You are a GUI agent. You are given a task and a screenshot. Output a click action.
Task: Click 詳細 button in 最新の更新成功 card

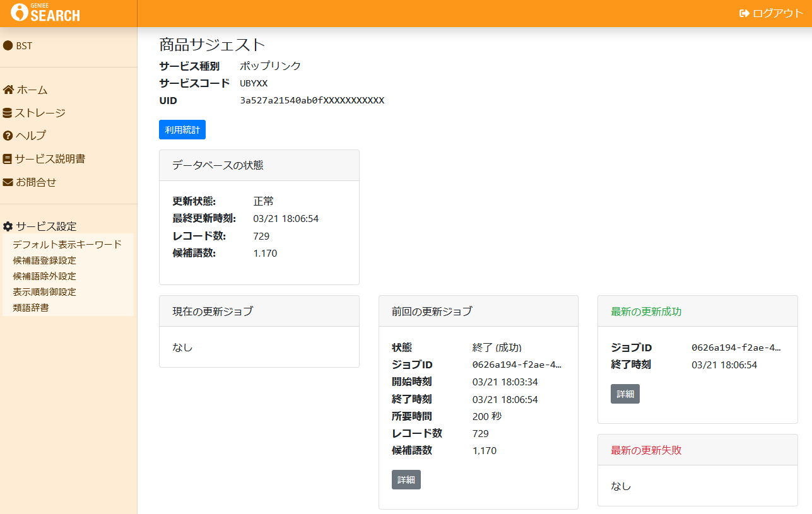625,394
